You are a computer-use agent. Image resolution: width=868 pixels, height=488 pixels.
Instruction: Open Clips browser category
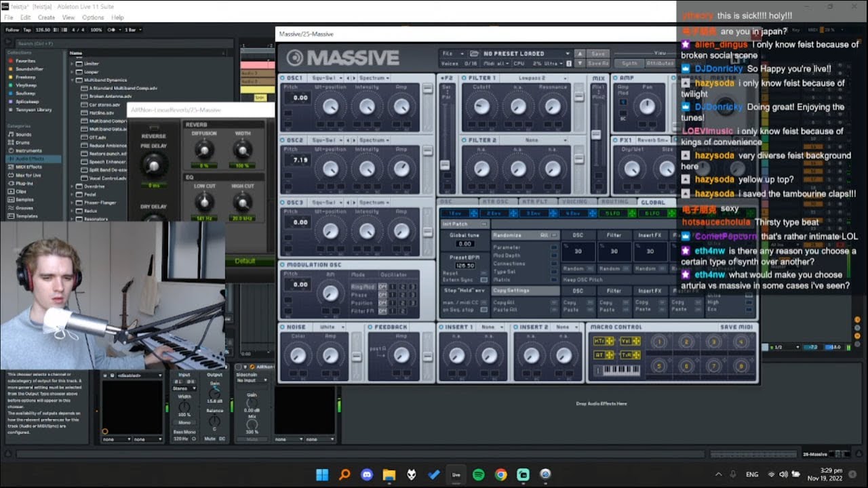[x=21, y=191]
